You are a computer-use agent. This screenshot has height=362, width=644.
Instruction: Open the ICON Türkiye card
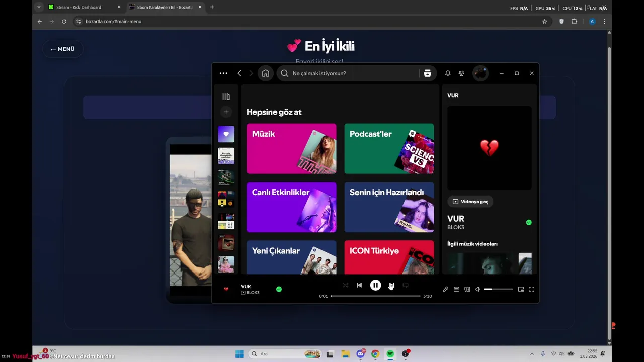pyautogui.click(x=389, y=257)
